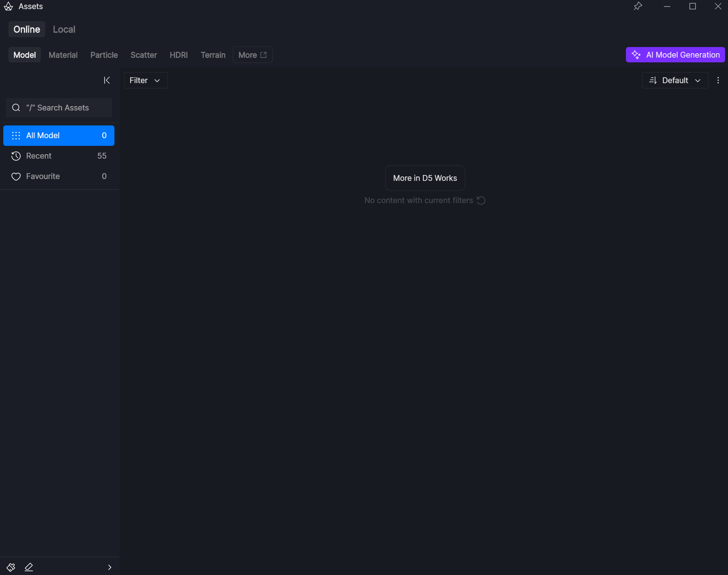Screen dimensions: 728x575
Task: Click the D5 Assets logo icon
Action: click(x=8, y=7)
